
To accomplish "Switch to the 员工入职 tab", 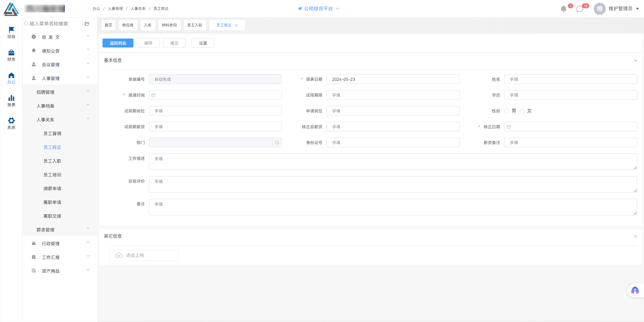I will [195, 25].
